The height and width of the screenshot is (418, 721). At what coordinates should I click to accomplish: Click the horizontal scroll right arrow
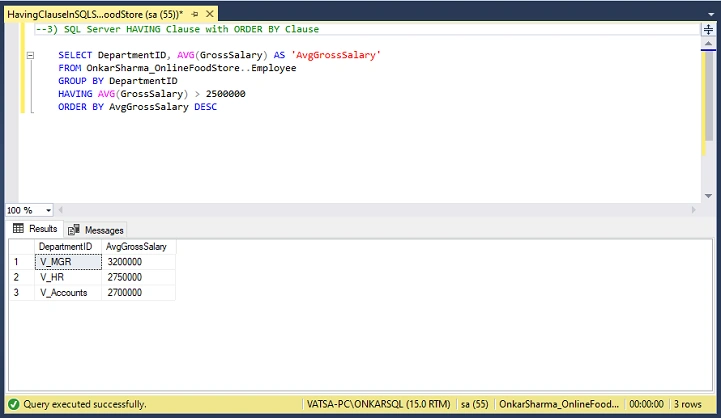(x=694, y=210)
